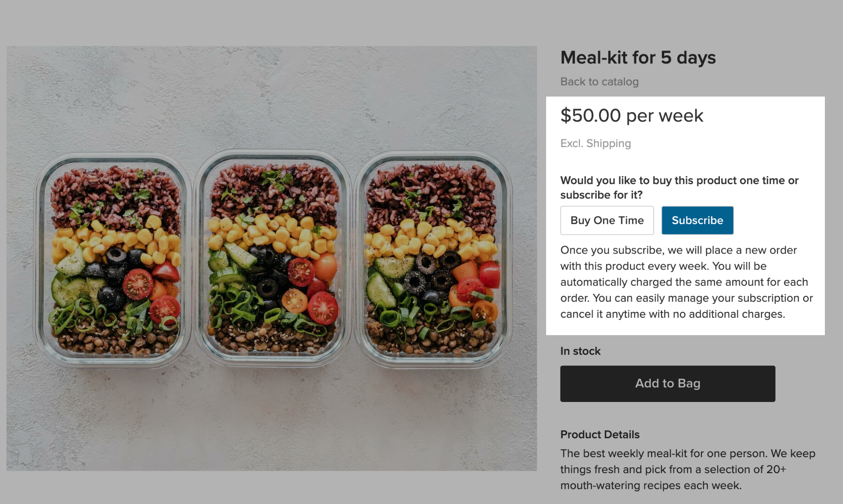The width and height of the screenshot is (843, 504).
Task: Switch purchase type to Subscribe
Action: pyautogui.click(x=697, y=220)
